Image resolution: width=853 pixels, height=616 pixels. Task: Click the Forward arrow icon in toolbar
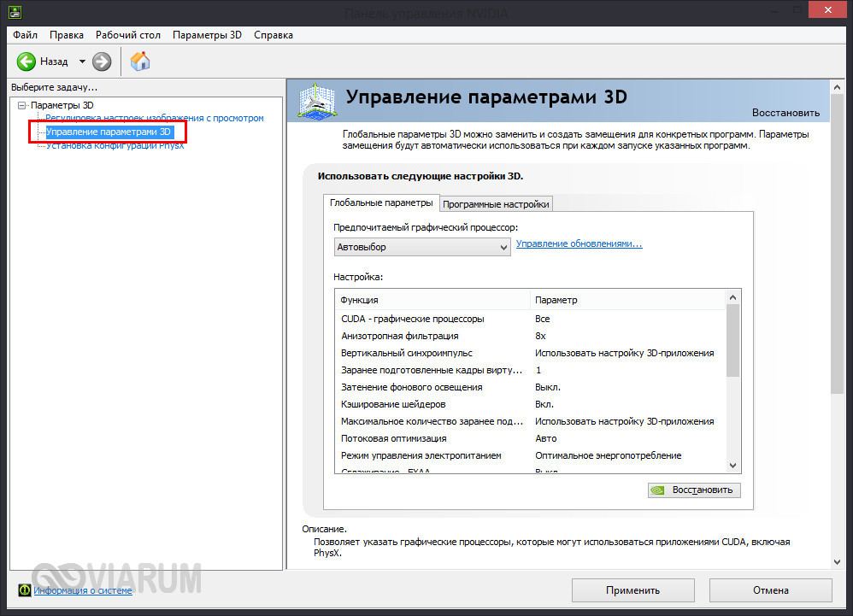click(x=102, y=62)
